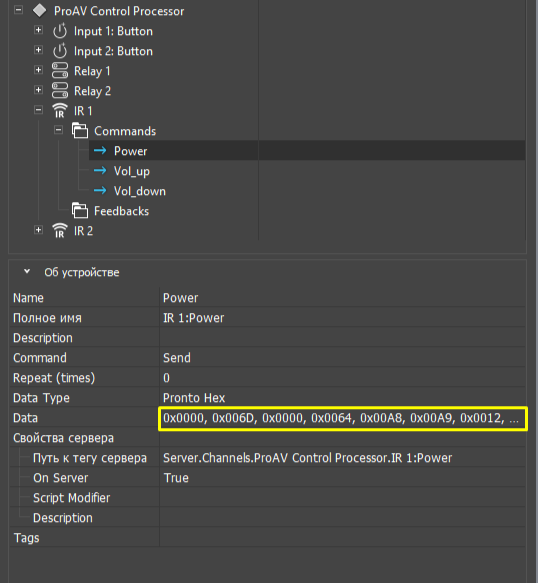Collapse the Об устройстве section chevron

click(27, 272)
